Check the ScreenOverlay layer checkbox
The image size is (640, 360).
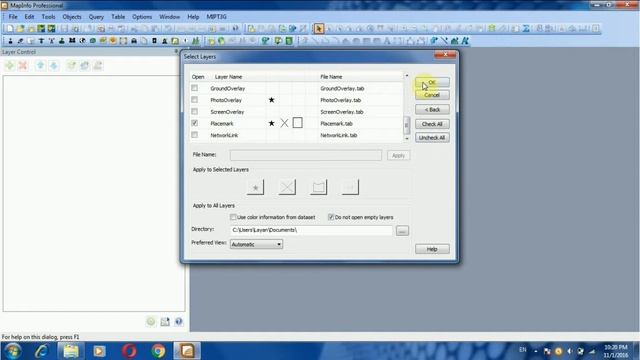pos(194,111)
